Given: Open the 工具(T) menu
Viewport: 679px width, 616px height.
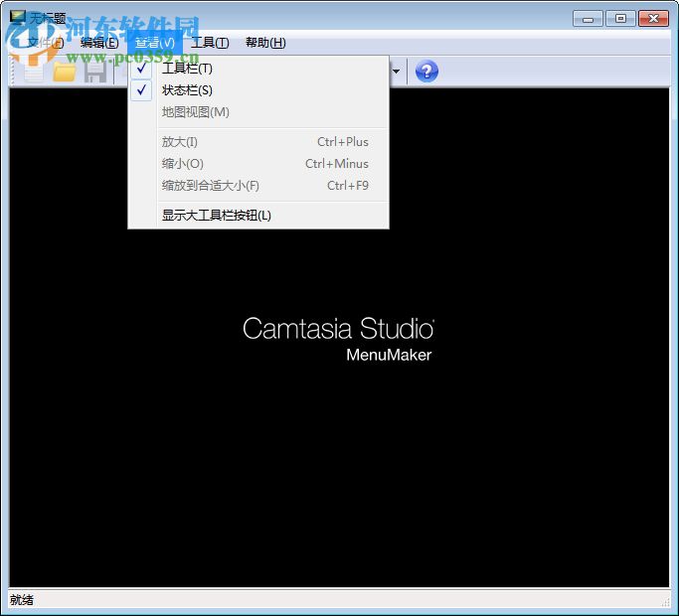Looking at the screenshot, I should (x=210, y=43).
